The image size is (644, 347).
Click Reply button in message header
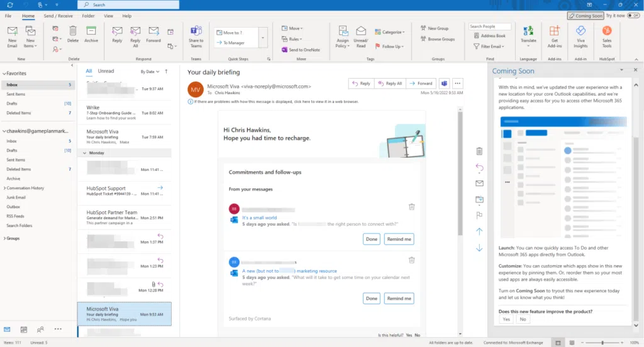click(x=361, y=84)
